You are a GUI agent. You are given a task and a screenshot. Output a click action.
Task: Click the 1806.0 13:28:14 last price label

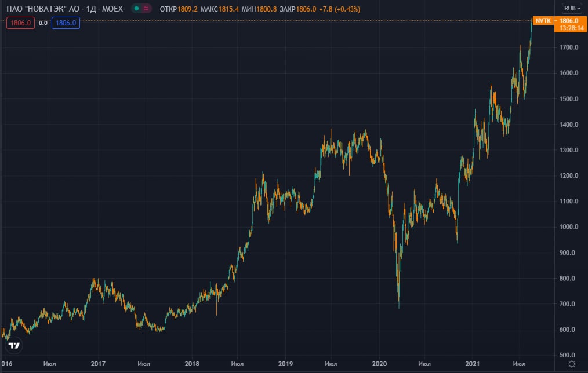pos(571,24)
